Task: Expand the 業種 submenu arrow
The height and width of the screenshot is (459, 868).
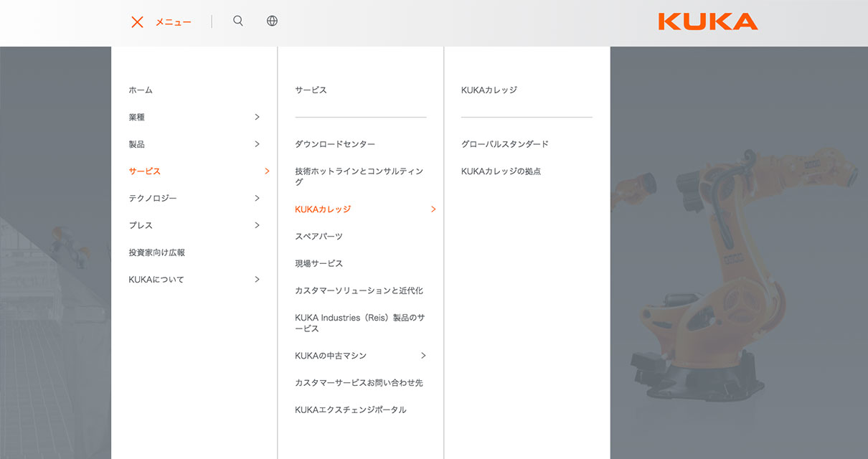Action: coord(257,117)
